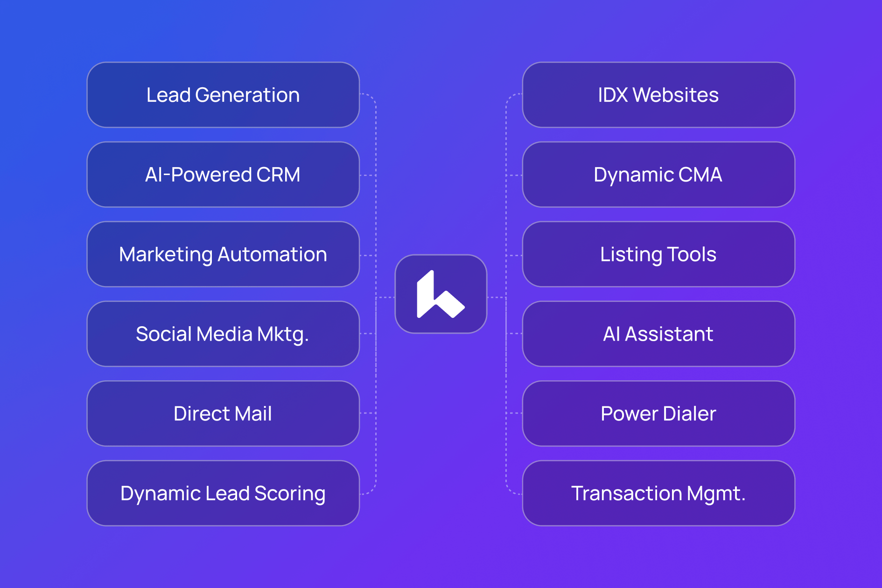
Task: Choose the Marketing Automation box
Action: (223, 254)
